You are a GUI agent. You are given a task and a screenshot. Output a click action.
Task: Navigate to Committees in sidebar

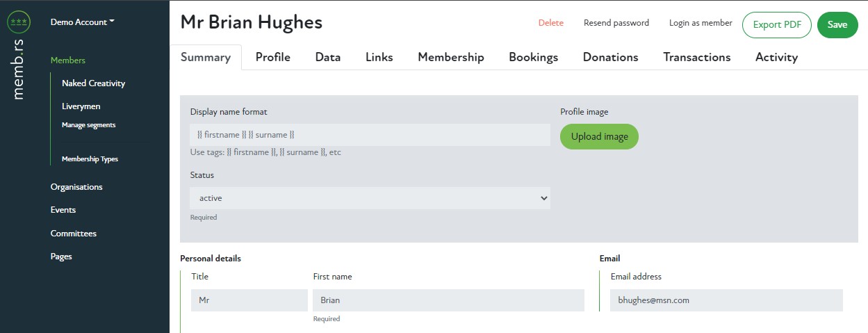74,234
